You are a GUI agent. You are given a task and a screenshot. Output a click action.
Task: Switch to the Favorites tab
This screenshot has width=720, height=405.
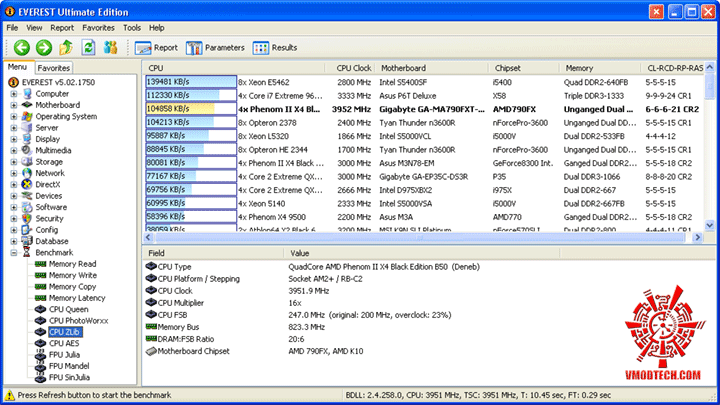tap(54, 68)
